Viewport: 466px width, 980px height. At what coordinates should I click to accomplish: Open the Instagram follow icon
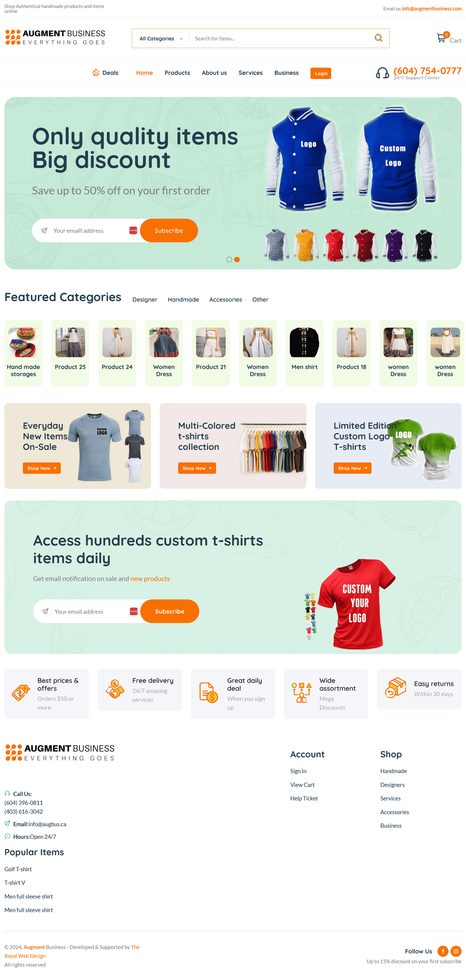[x=456, y=951]
